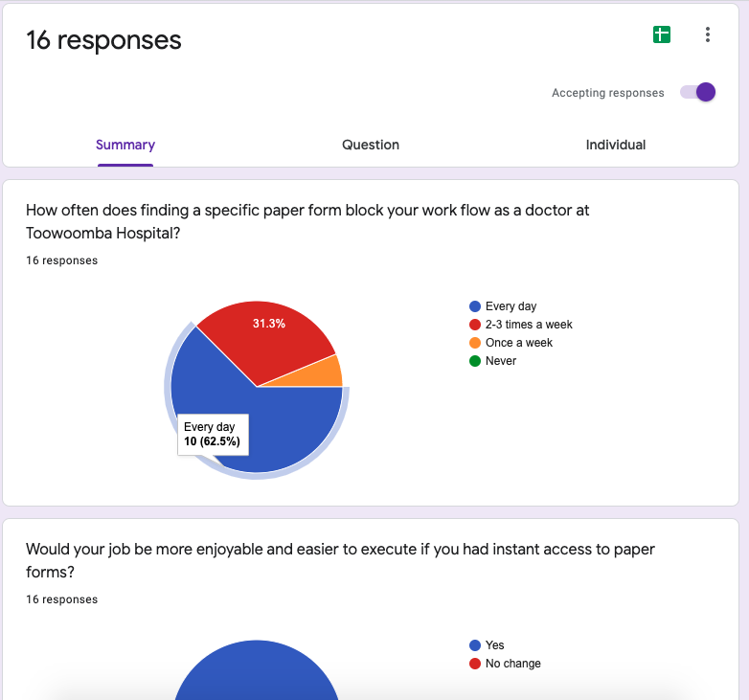Click the 2-3 times a week legend label
Screen dimensions: 749x700
click(529, 325)
